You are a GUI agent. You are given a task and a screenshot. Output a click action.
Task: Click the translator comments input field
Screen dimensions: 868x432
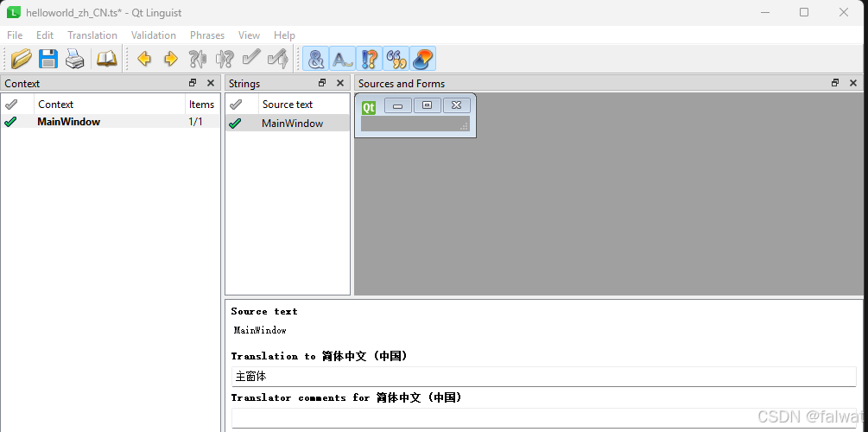point(543,418)
